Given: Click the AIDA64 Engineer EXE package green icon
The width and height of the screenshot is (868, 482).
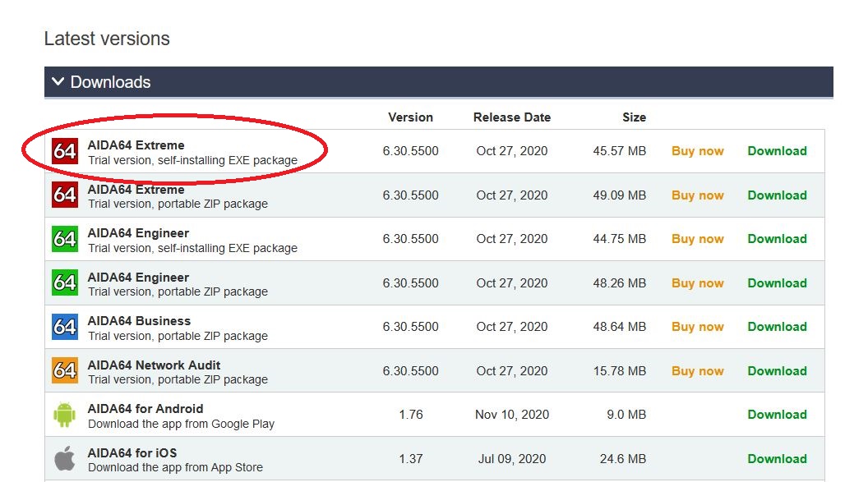Looking at the screenshot, I should coord(65,239).
